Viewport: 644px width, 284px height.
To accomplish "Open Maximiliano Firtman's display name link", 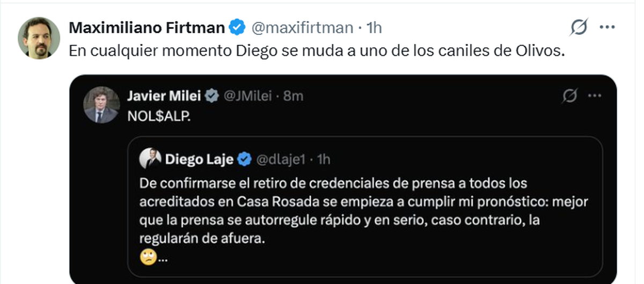I will click(x=147, y=27).
